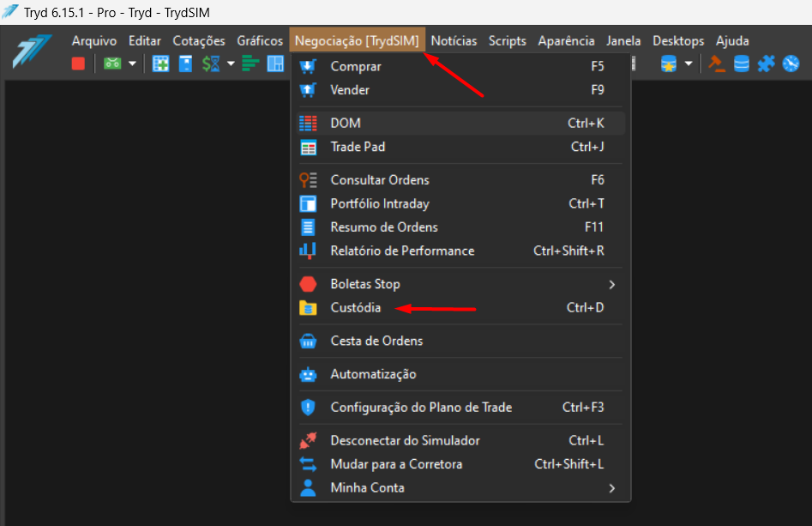The width and height of the screenshot is (812, 526).
Task: Click the Relatório de Performance chart icon
Action: point(308,251)
